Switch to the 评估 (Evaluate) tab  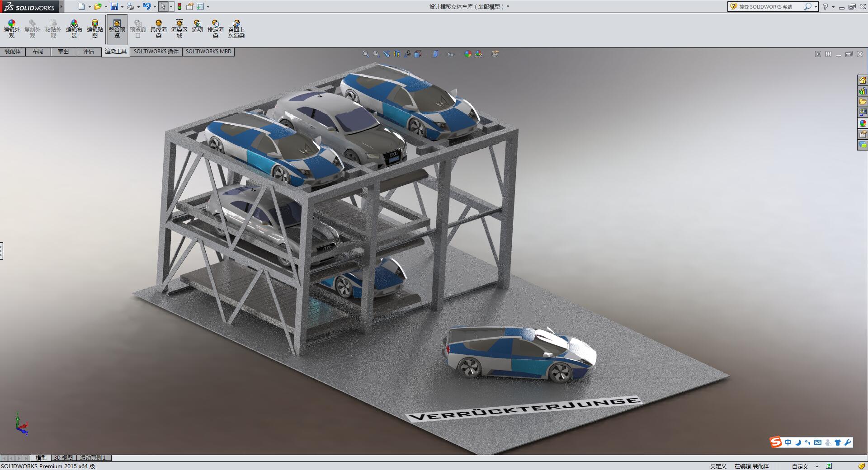pyautogui.click(x=89, y=52)
